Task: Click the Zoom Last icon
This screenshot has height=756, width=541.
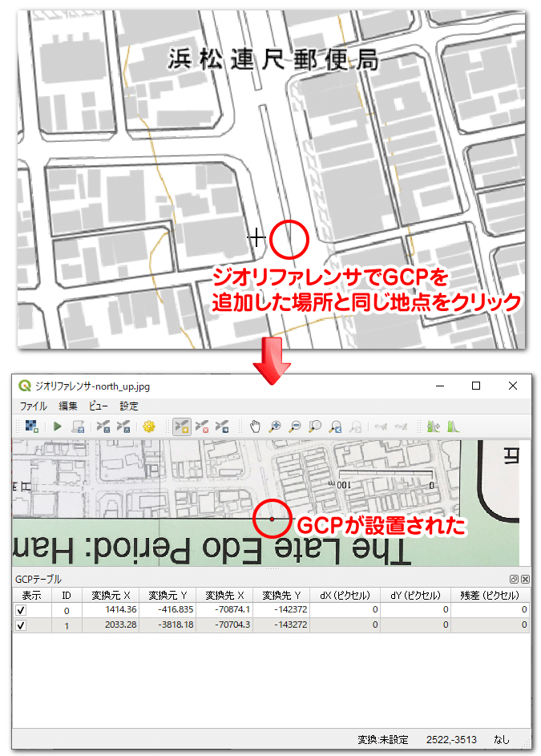Action: pyautogui.click(x=335, y=427)
